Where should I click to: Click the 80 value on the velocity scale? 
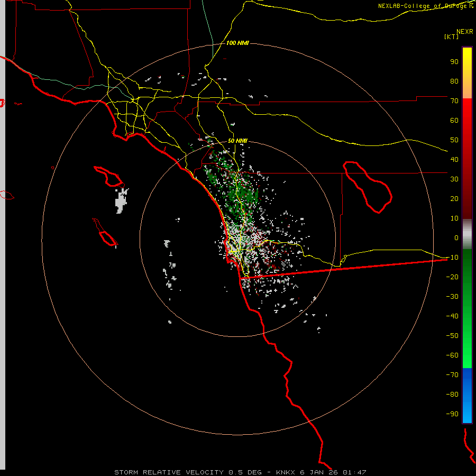454,81
